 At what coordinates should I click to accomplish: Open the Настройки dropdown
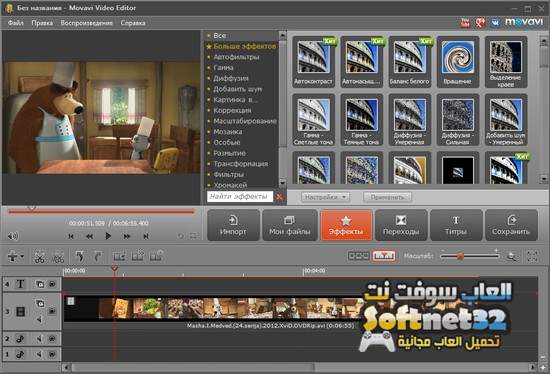(325, 197)
